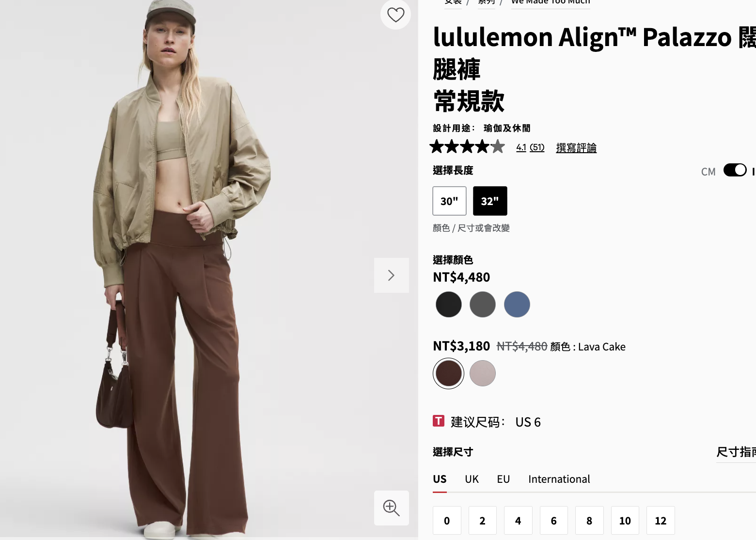Pick the light mauve sale swatch
Screen dimensions: 756x540
click(x=483, y=373)
